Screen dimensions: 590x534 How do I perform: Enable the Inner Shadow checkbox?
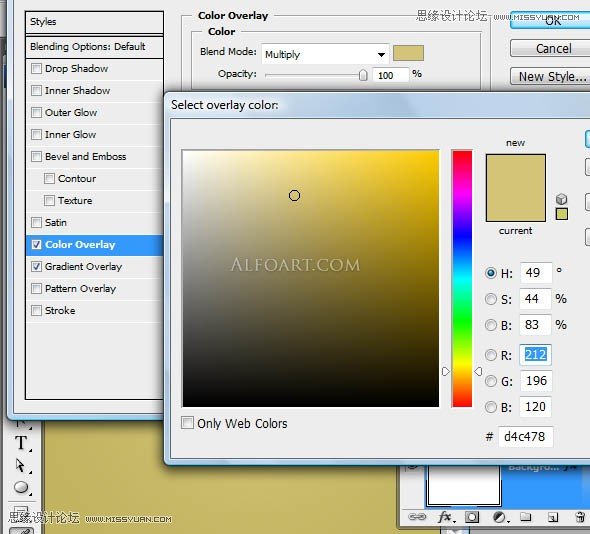coord(36,90)
